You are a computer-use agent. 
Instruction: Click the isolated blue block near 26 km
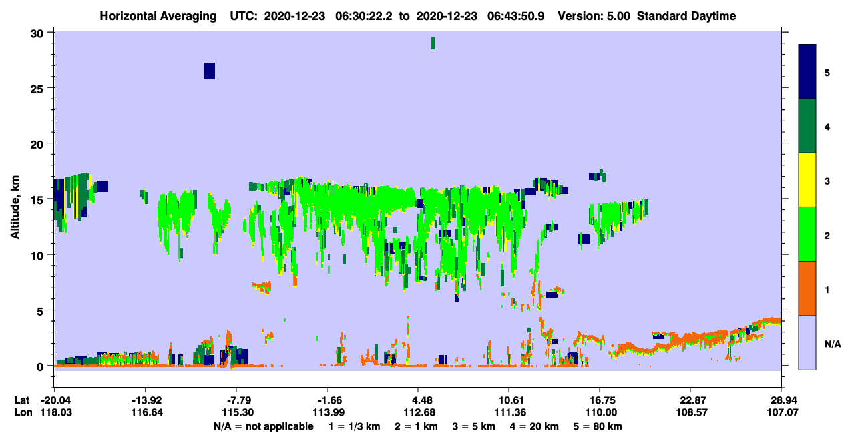209,71
